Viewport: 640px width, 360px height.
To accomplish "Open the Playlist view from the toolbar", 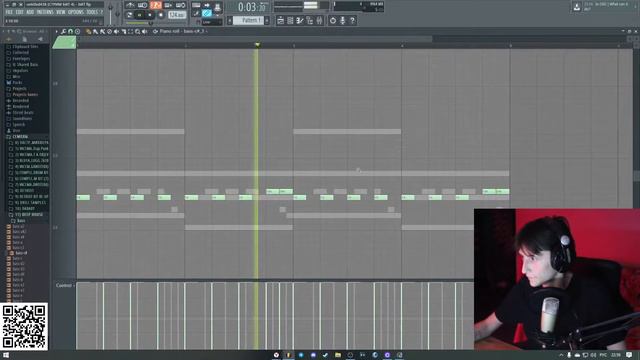I will pyautogui.click(x=280, y=20).
